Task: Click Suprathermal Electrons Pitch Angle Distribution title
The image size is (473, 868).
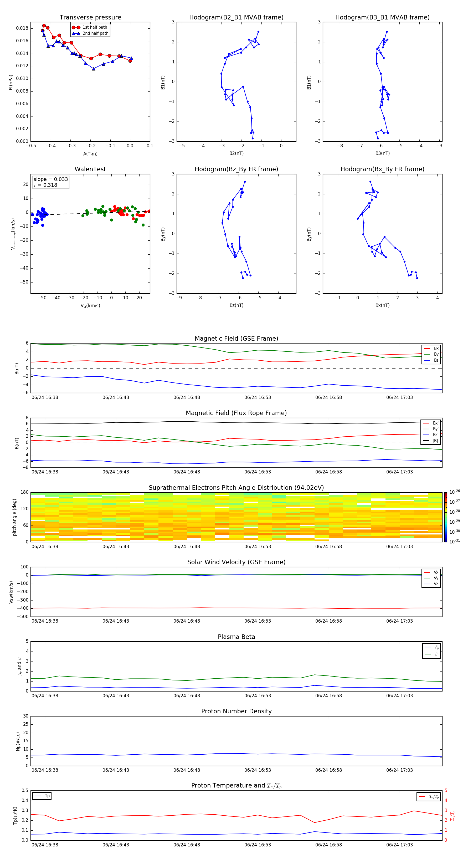Action: click(x=236, y=488)
